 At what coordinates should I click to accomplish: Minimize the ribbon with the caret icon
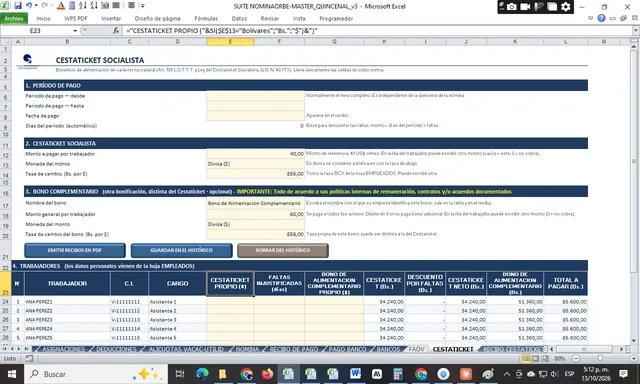coord(590,18)
